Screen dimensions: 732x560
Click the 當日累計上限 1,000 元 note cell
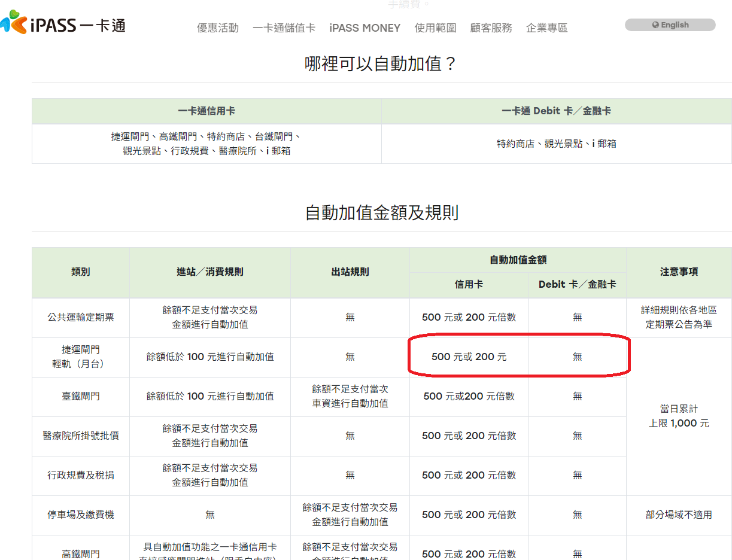point(679,416)
